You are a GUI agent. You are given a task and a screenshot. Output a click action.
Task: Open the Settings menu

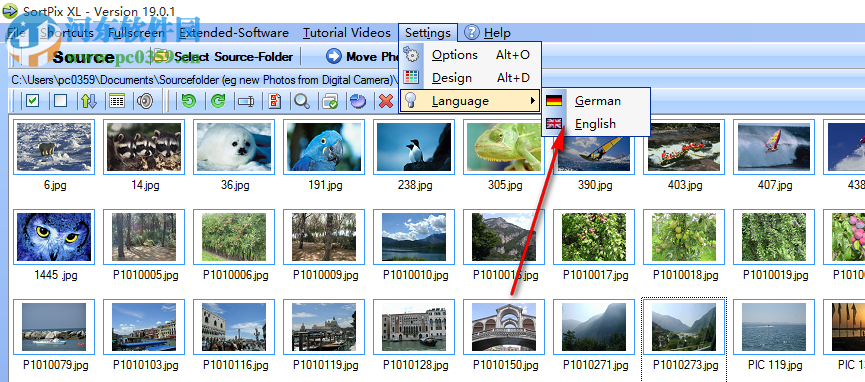[x=428, y=33]
